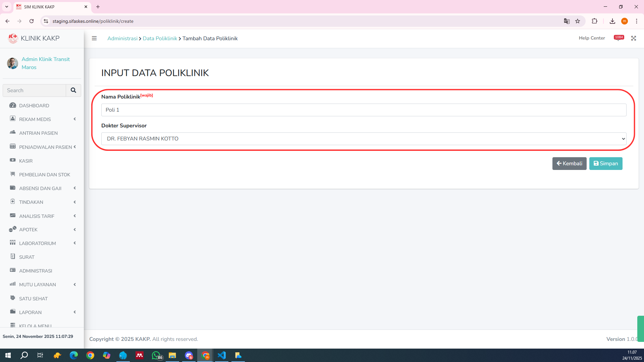
Task: Click the Kembali back button
Action: pos(569,164)
